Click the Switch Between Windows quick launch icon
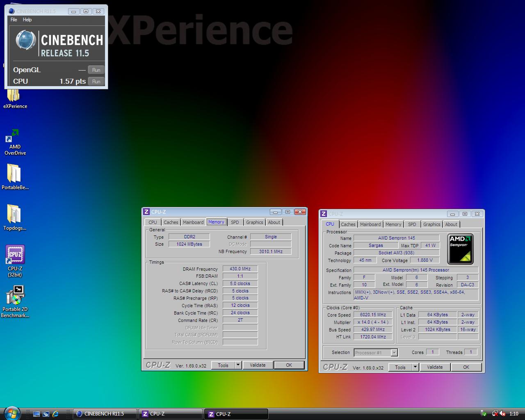The height and width of the screenshot is (420, 525). point(46,414)
